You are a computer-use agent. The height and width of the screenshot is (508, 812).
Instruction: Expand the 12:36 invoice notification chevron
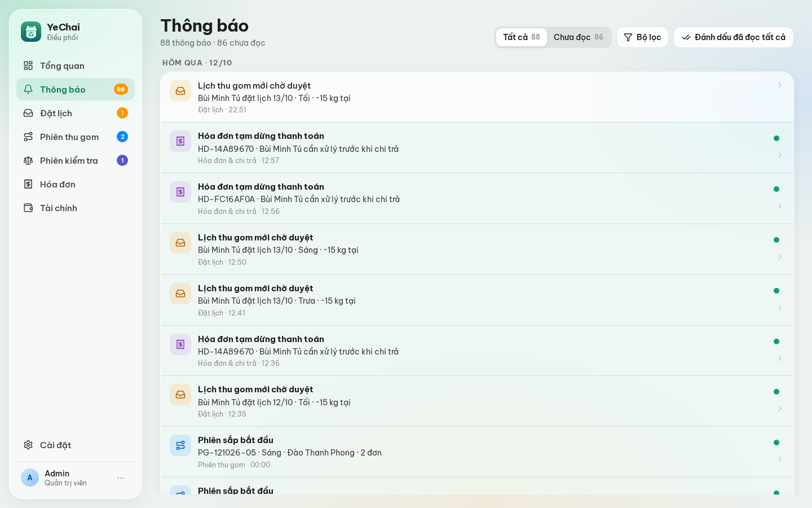coord(780,358)
